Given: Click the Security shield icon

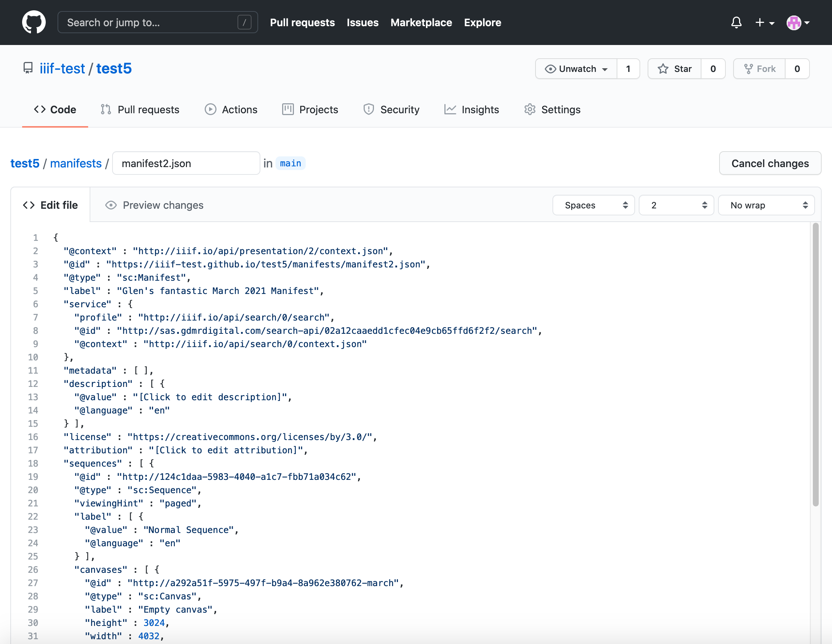Looking at the screenshot, I should click(369, 110).
